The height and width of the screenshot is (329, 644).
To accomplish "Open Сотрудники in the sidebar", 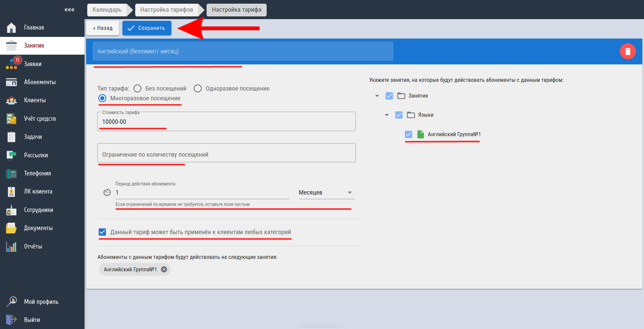I will [x=42, y=210].
